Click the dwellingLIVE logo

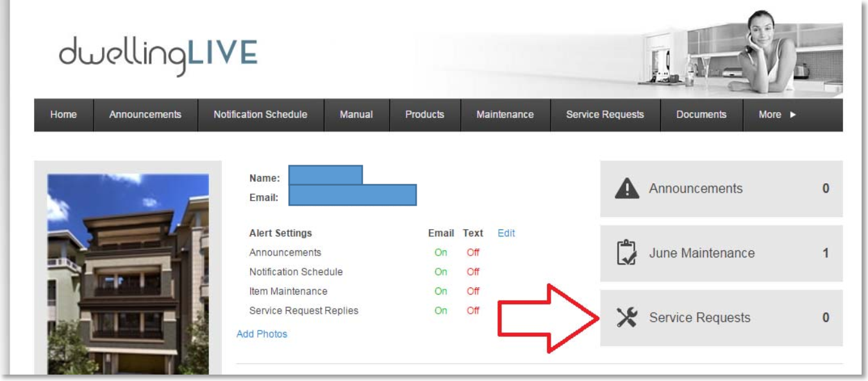point(158,56)
